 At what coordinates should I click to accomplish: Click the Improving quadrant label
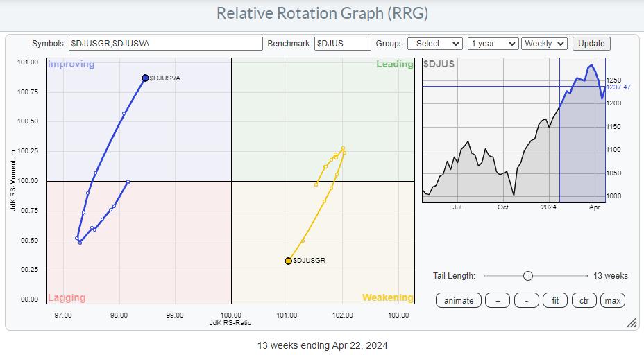coord(70,64)
